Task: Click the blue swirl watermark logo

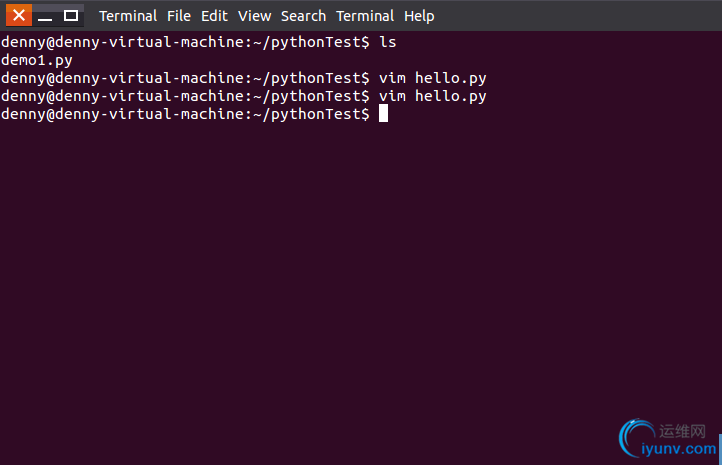Action: click(635, 437)
